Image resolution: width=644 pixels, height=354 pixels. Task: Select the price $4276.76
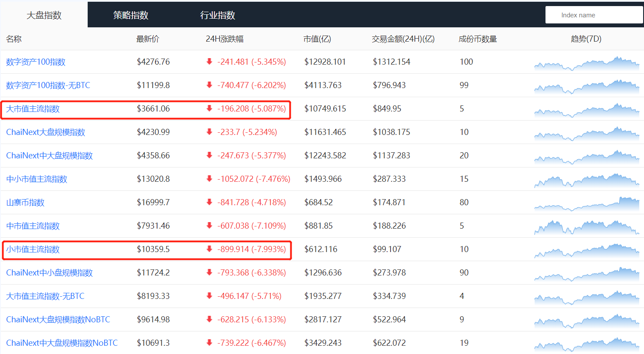(153, 62)
